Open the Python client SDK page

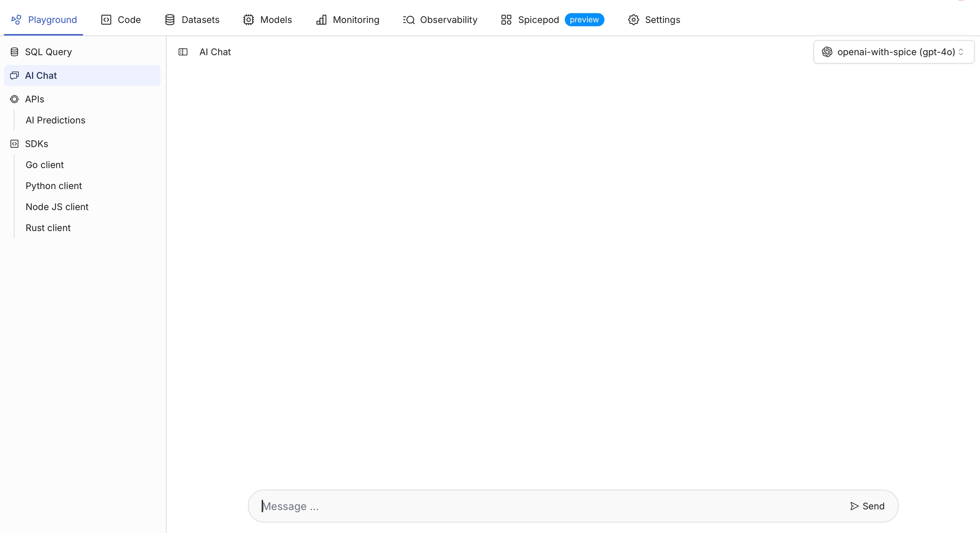click(54, 186)
